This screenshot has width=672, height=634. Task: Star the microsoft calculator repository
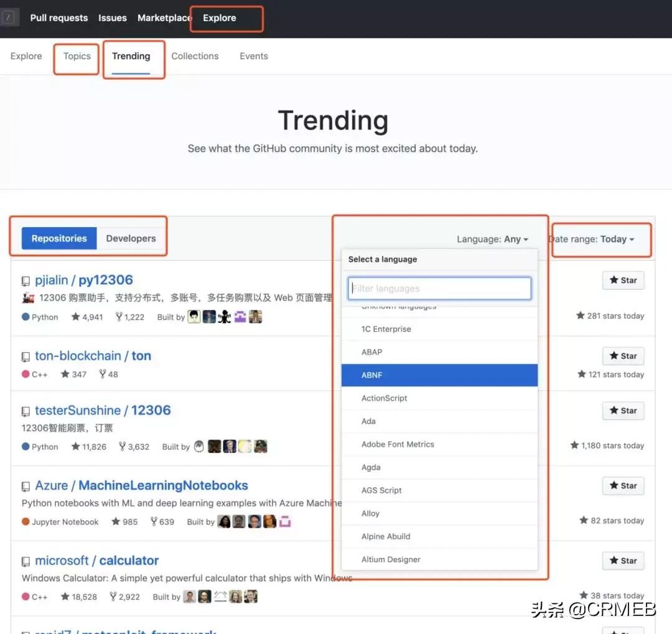tap(623, 561)
